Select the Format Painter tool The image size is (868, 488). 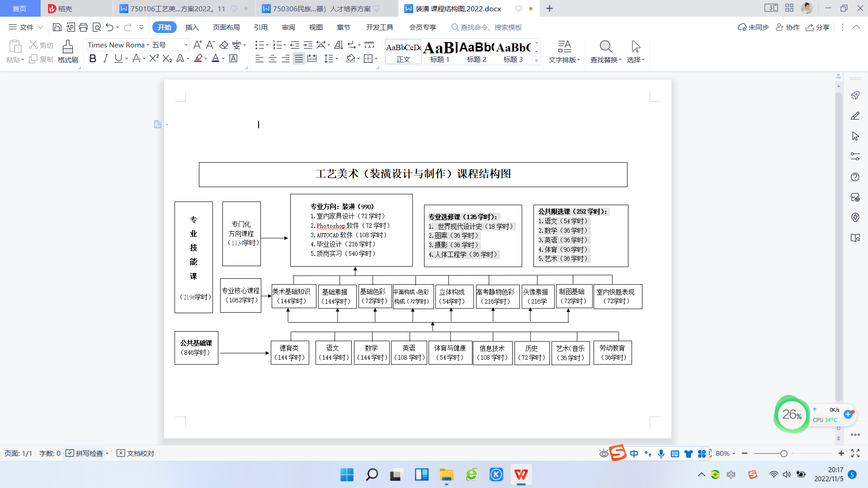click(68, 52)
